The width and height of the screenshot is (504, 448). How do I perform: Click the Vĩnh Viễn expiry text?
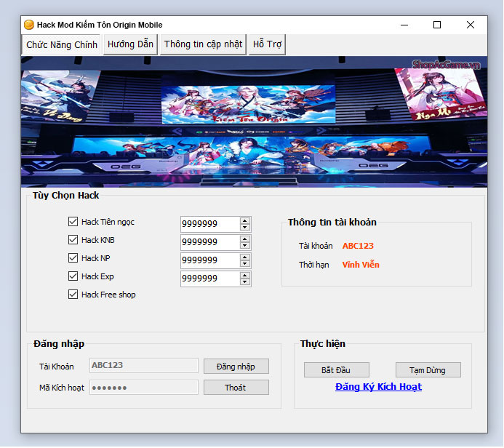pos(361,265)
